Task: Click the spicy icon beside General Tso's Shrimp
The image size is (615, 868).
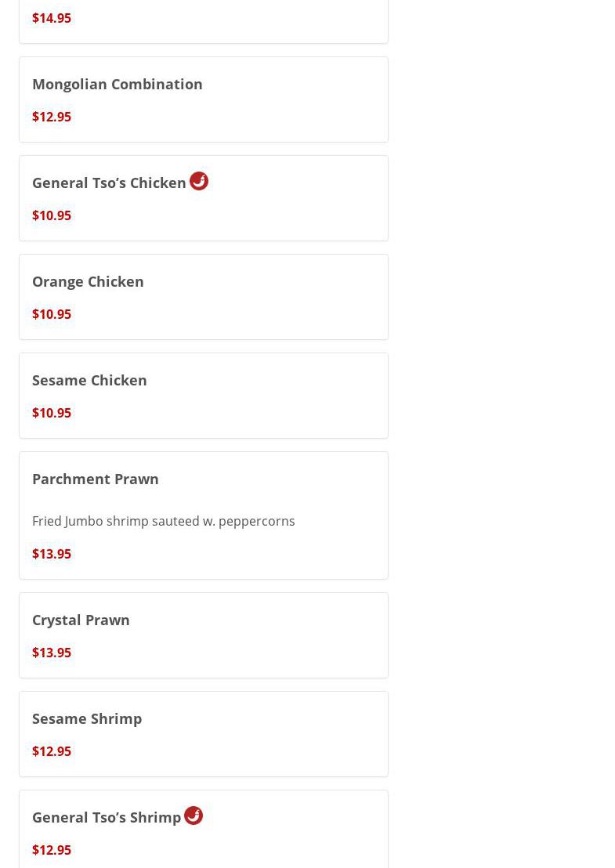Action: click(x=194, y=816)
